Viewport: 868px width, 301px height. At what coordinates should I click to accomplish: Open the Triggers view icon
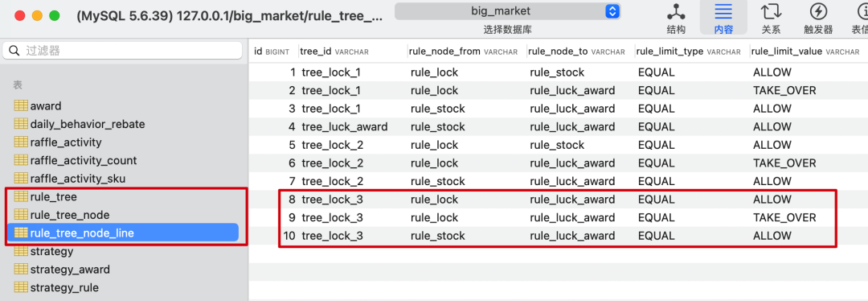818,11
